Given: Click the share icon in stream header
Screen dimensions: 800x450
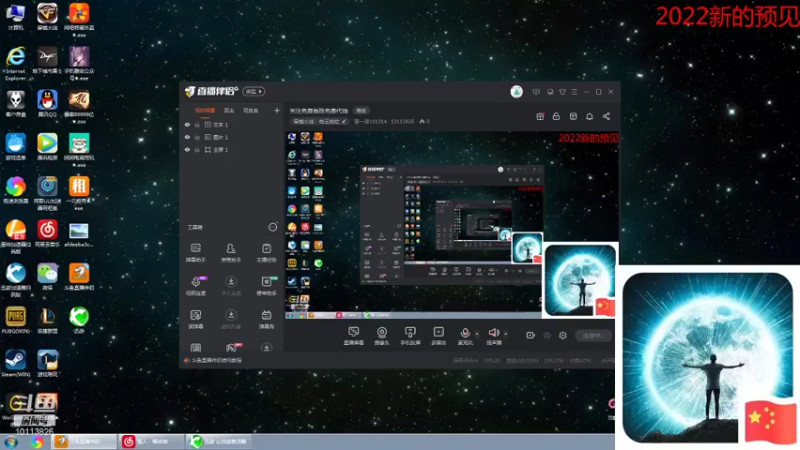Looking at the screenshot, I should pyautogui.click(x=606, y=116).
